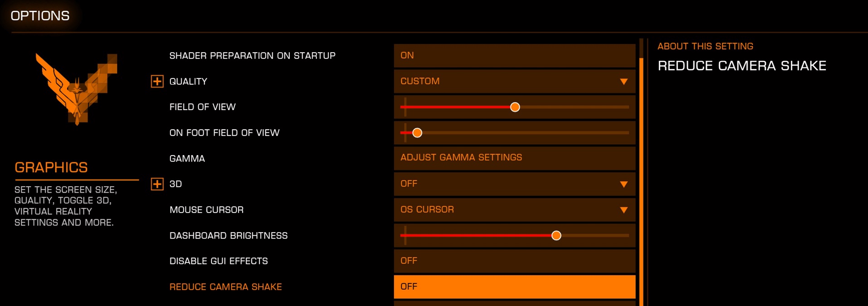Viewport: 868px width, 306px height.
Task: Click the Mouse Cursor dropdown arrow
Action: coord(624,210)
